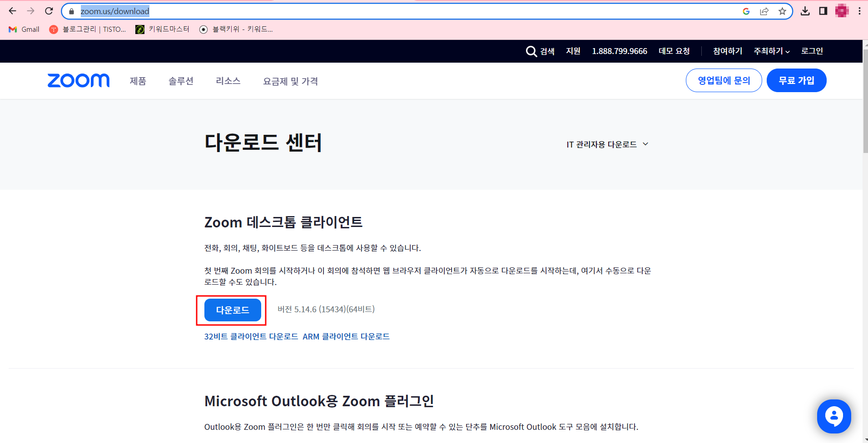Click the 영업팀에 문의 button
This screenshot has height=443, width=868.
coord(724,80)
